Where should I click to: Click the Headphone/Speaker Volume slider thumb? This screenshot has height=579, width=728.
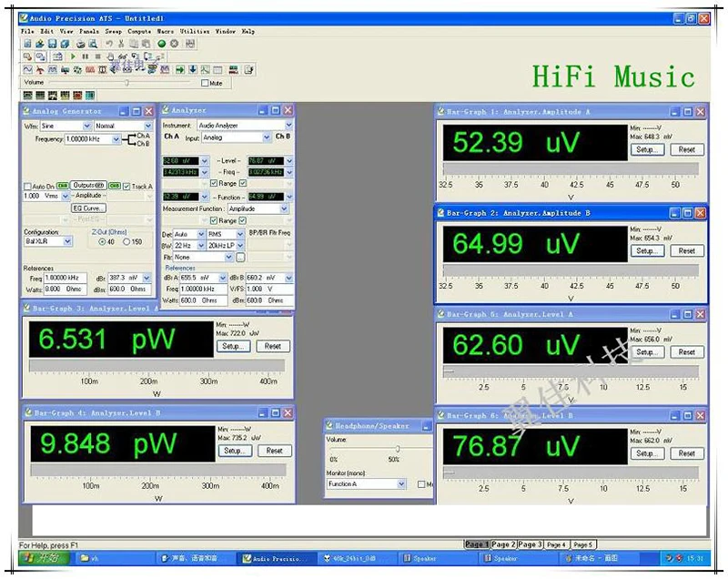(x=398, y=449)
